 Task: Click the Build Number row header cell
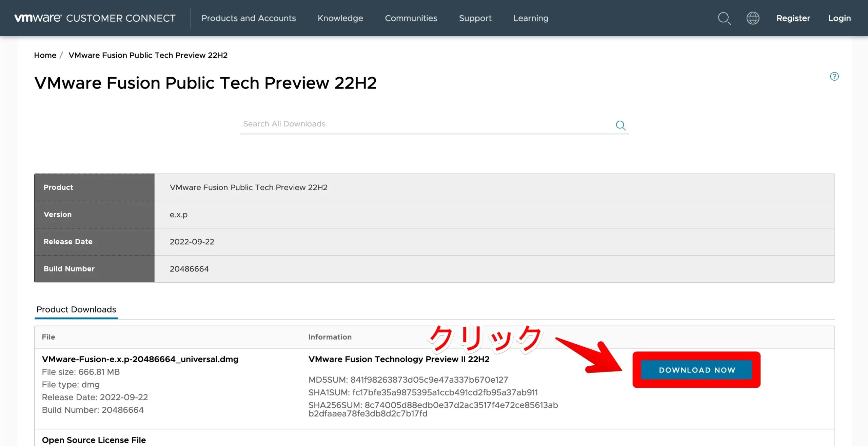click(x=94, y=269)
